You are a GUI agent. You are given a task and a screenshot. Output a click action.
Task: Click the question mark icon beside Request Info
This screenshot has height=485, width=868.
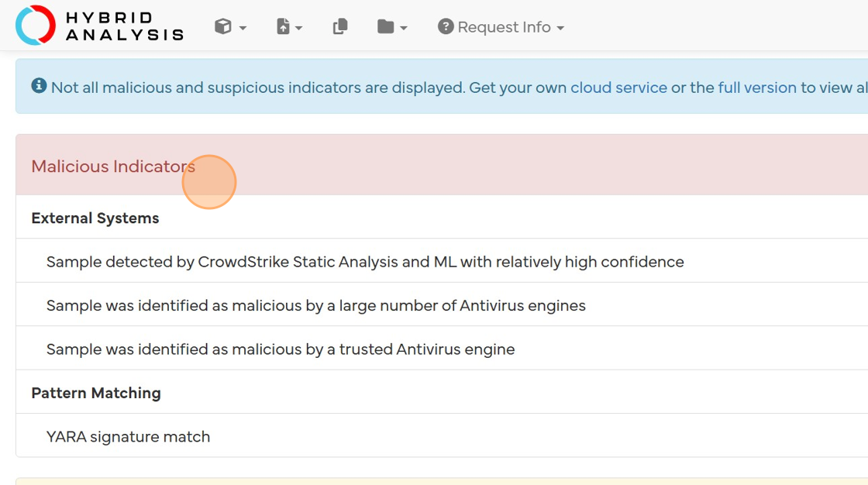pos(446,27)
